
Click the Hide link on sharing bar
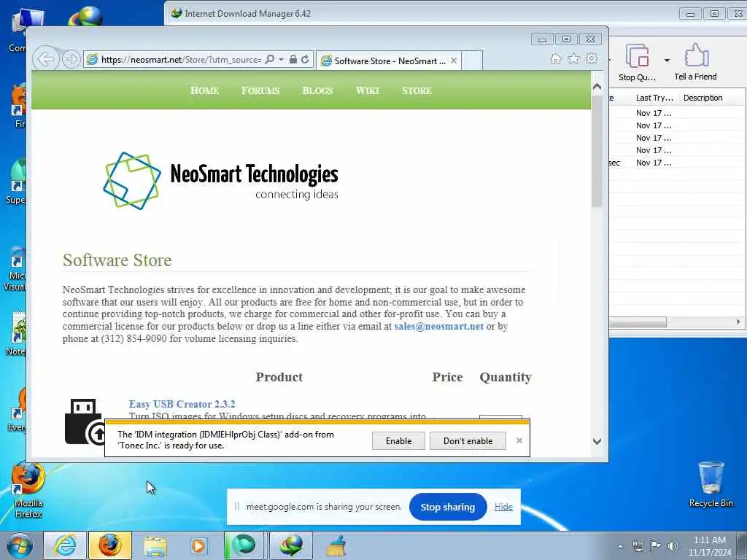pyautogui.click(x=503, y=507)
